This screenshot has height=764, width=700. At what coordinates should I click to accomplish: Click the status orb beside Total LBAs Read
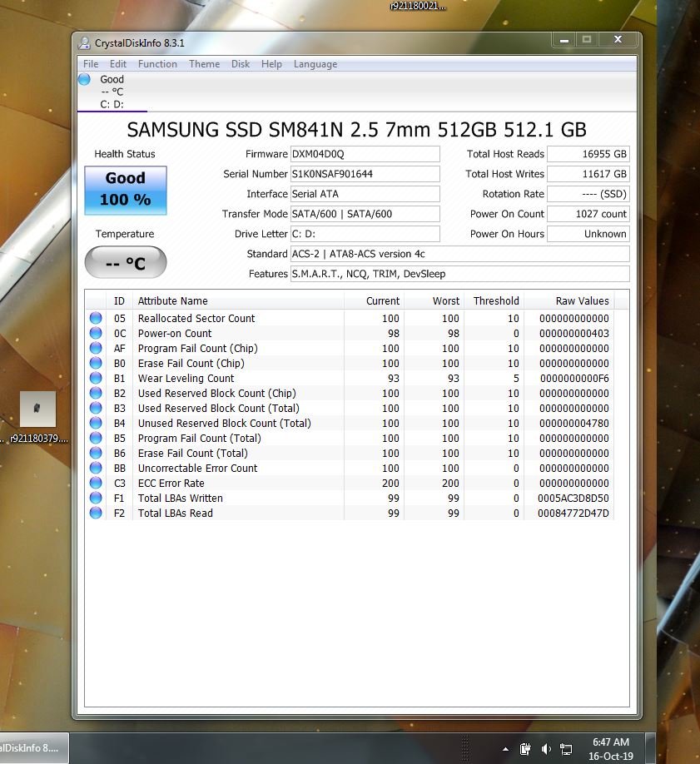(96, 513)
